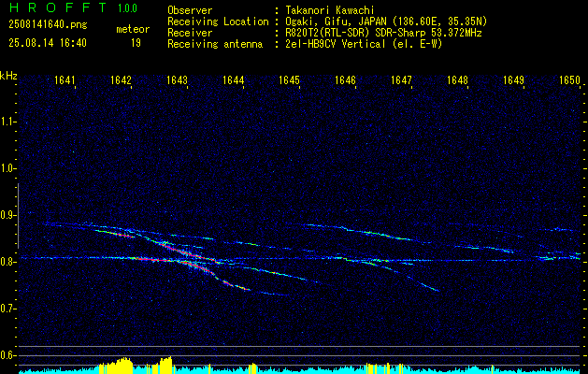Click the meteor count value 19
The image size is (588, 374).
[136, 43]
